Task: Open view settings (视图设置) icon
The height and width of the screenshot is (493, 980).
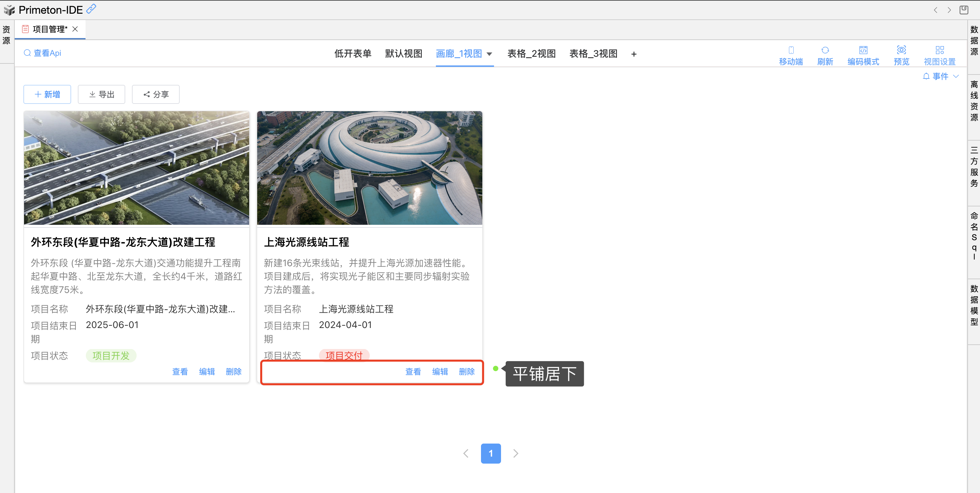Action: point(940,50)
